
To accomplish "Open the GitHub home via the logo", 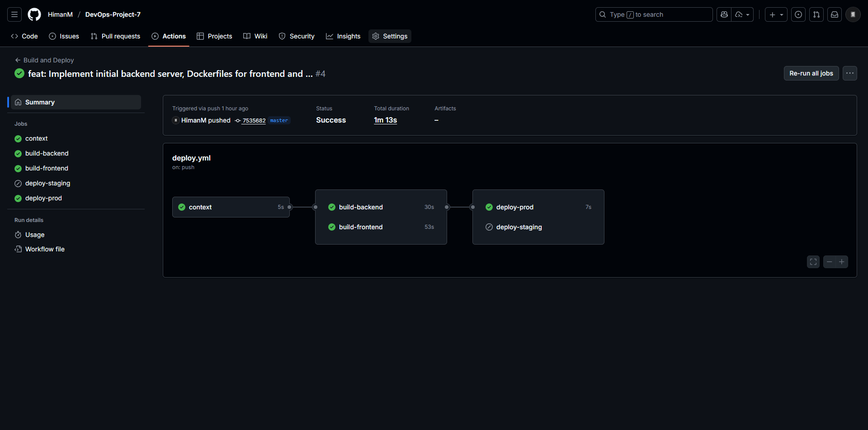I will (34, 14).
